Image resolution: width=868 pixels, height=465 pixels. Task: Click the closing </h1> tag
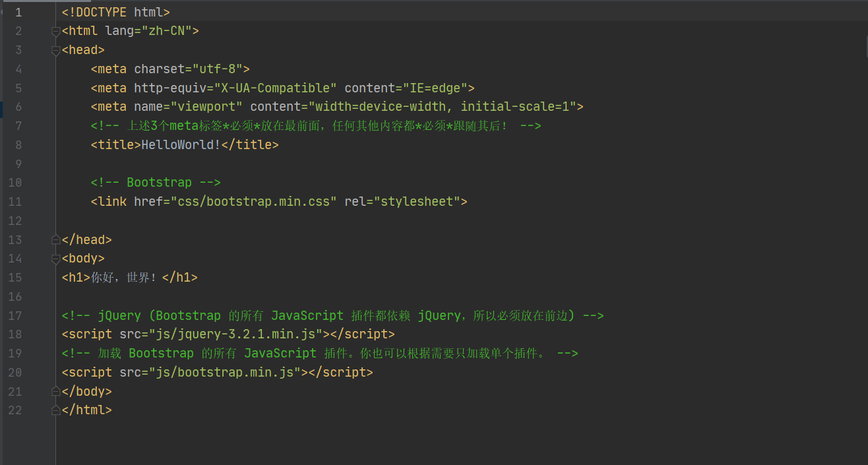(x=180, y=278)
